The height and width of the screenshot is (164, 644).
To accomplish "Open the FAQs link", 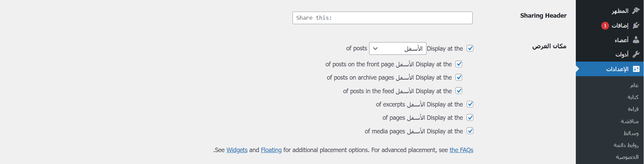I will pos(461,150).
